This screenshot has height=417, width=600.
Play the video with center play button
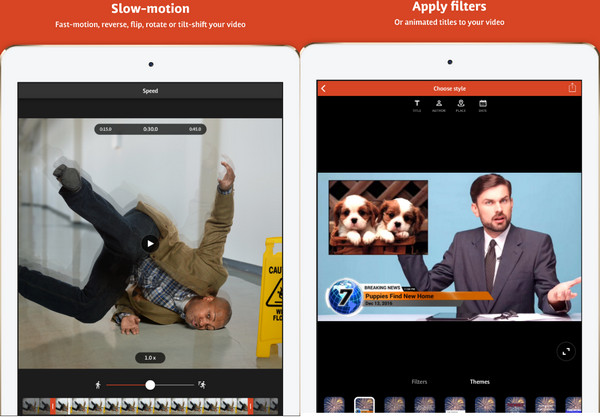point(150,244)
